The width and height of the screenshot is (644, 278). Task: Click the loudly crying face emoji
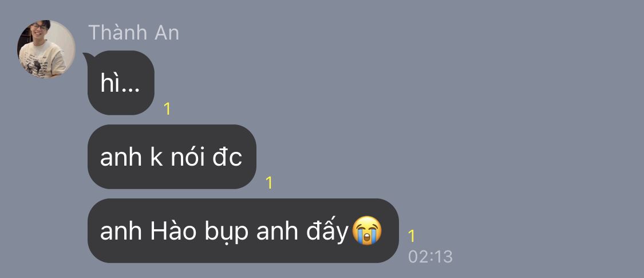pos(367,230)
